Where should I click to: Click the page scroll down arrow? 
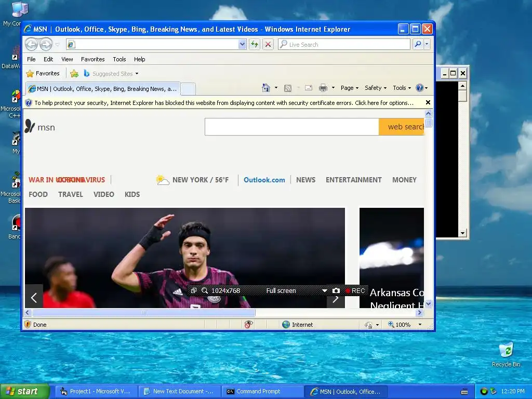pos(428,303)
